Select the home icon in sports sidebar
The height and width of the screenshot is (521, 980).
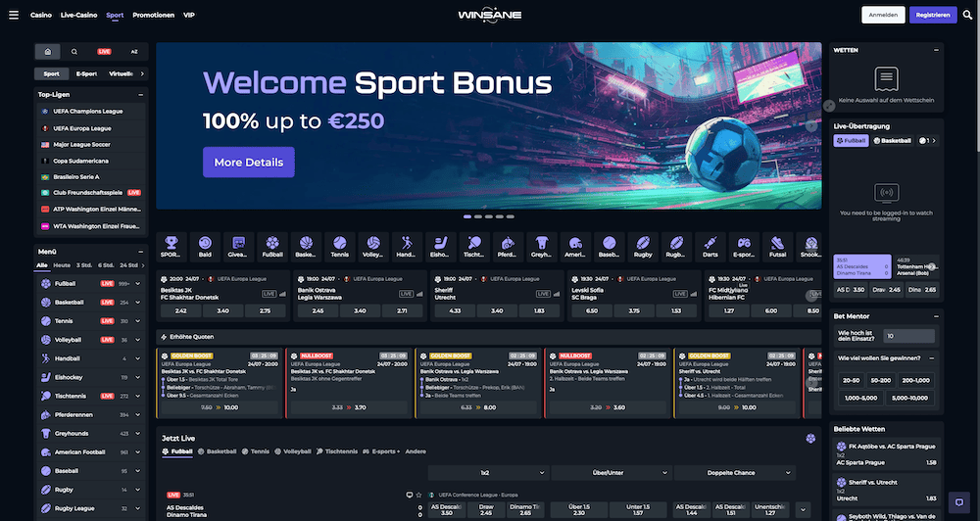(47, 52)
